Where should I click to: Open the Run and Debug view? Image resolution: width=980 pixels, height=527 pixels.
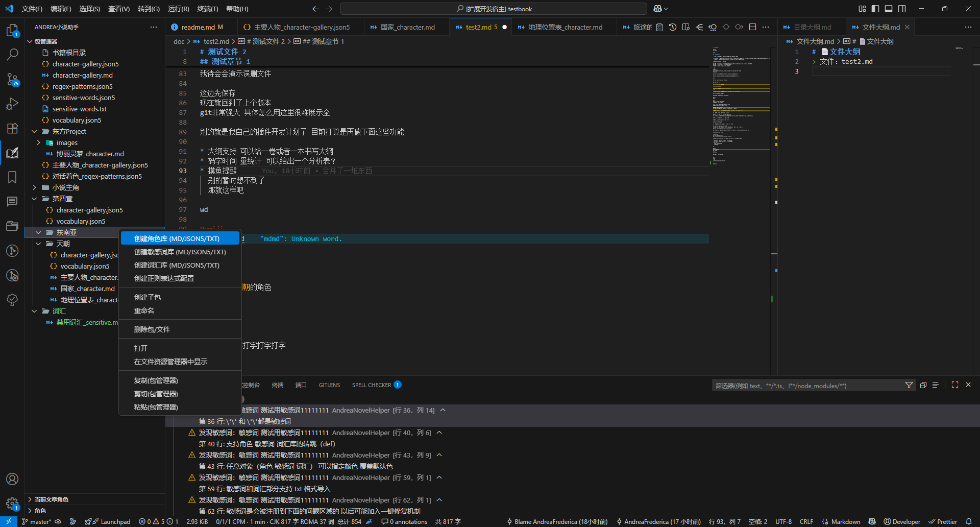pyautogui.click(x=12, y=104)
